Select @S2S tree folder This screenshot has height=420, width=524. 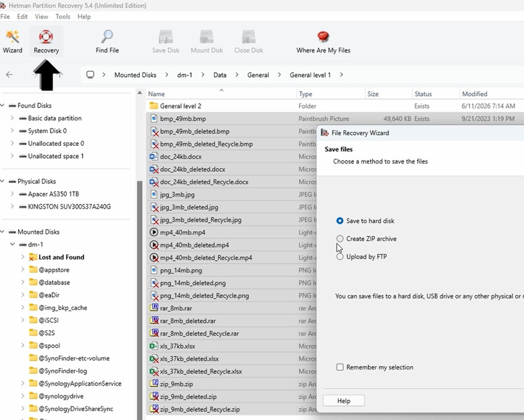(x=47, y=333)
